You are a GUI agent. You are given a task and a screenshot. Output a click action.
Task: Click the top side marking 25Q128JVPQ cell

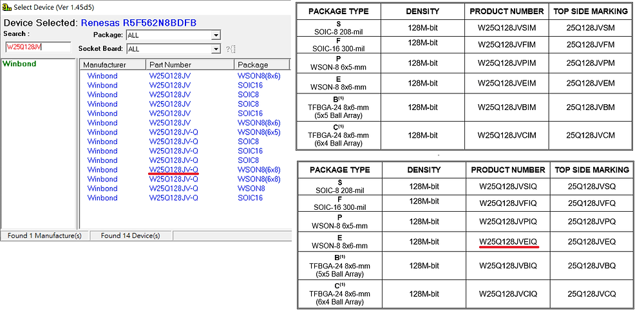point(592,221)
